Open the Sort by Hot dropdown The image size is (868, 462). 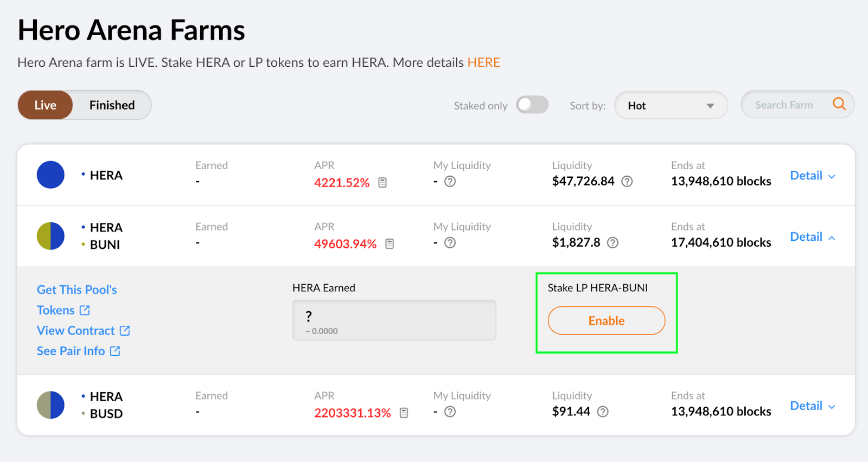coord(671,105)
